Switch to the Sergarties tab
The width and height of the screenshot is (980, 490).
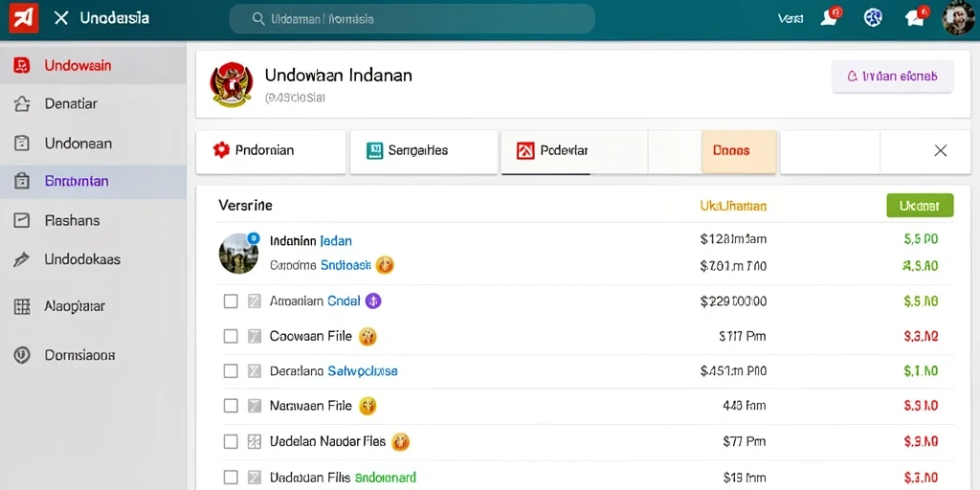coord(424,151)
